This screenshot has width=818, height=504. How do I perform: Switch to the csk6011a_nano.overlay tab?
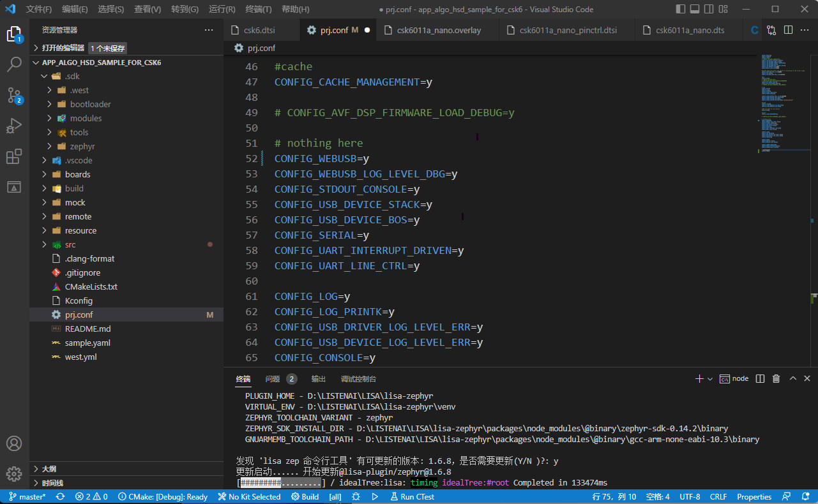439,30
